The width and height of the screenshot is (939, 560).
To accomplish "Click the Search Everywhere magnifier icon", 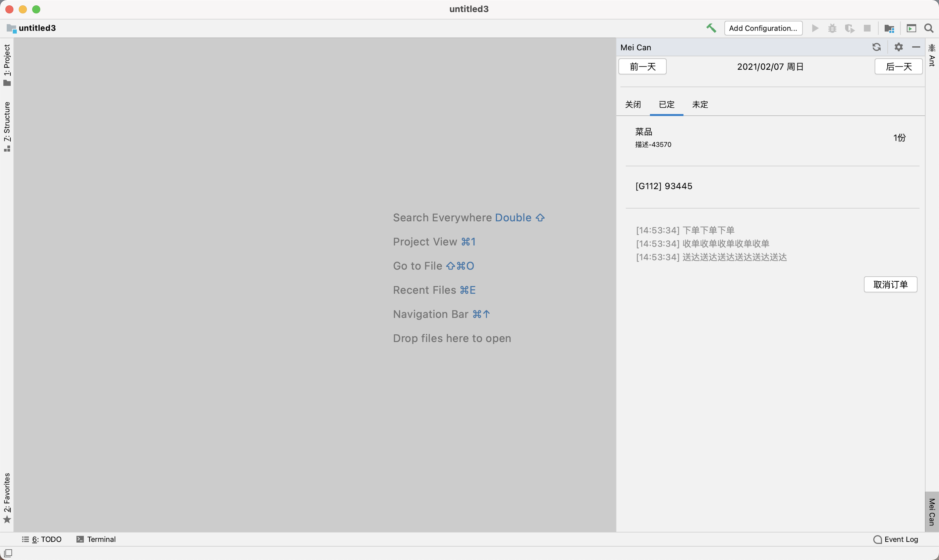I will click(x=929, y=28).
